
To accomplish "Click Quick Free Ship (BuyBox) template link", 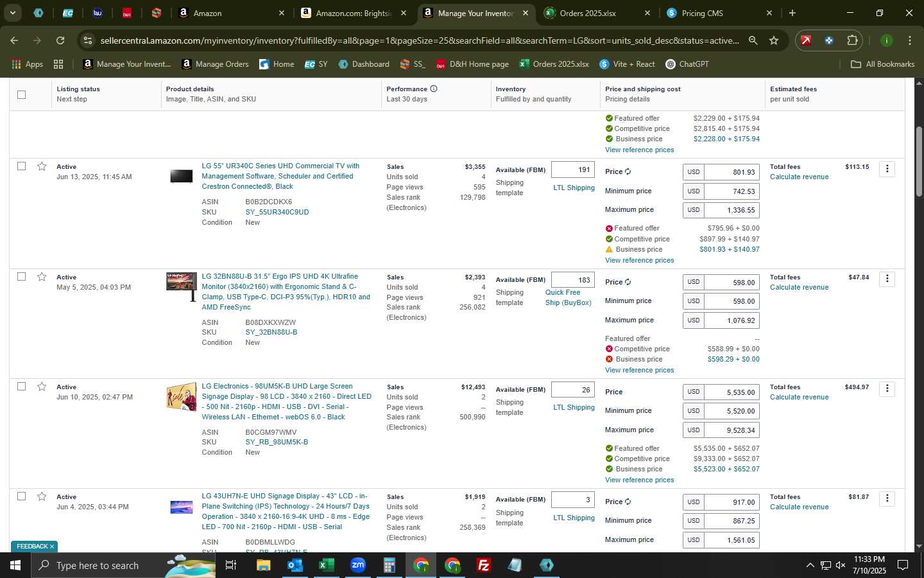I will pyautogui.click(x=569, y=297).
